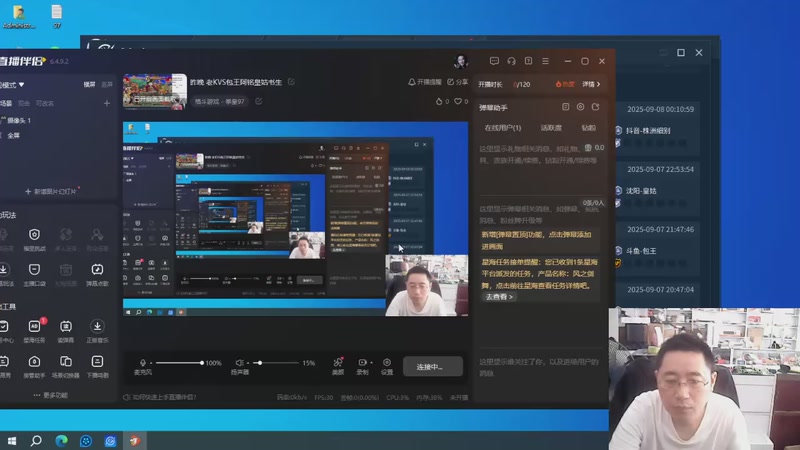
Task: Mute the speaker icon
Action: click(239, 363)
